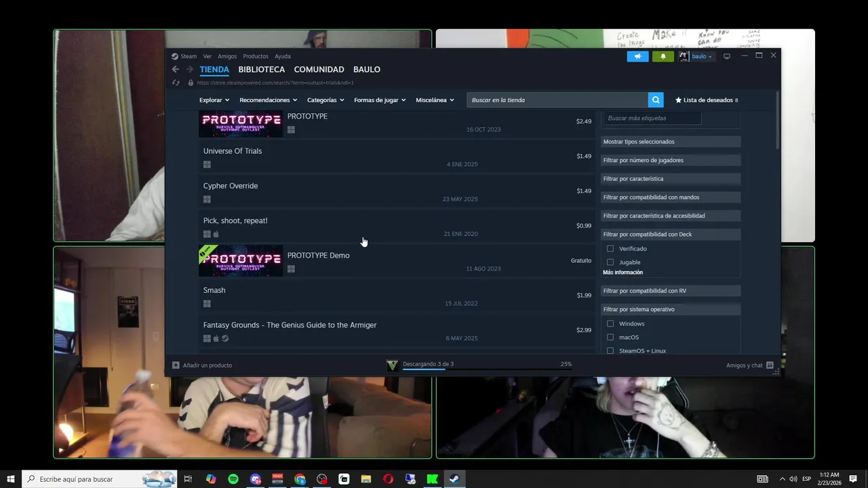
Task: Show hidden system tray icons
Action: pyautogui.click(x=782, y=479)
